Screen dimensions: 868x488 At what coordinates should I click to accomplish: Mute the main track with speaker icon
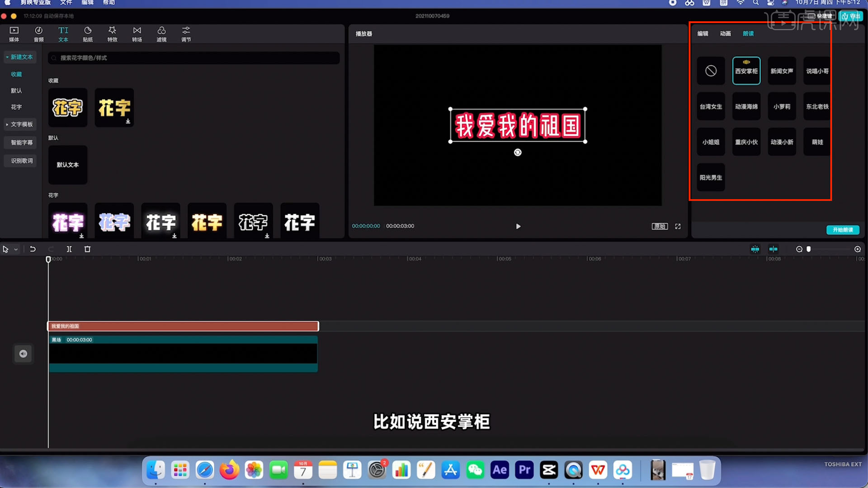point(23,354)
